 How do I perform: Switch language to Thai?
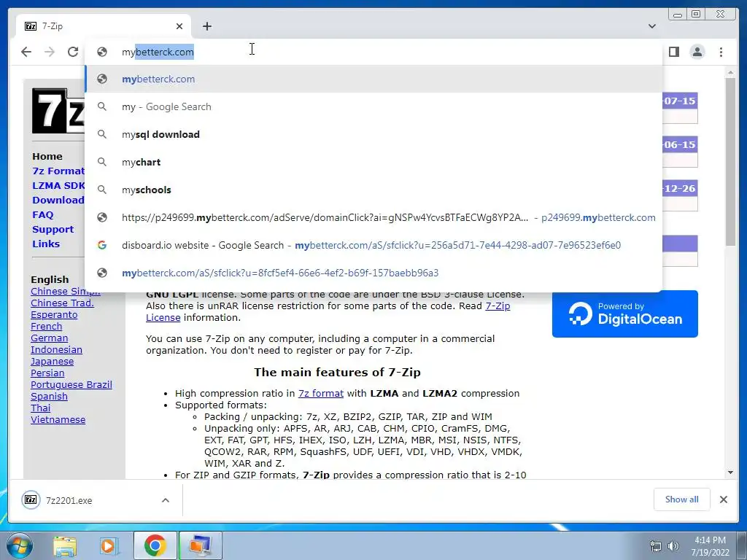41,408
